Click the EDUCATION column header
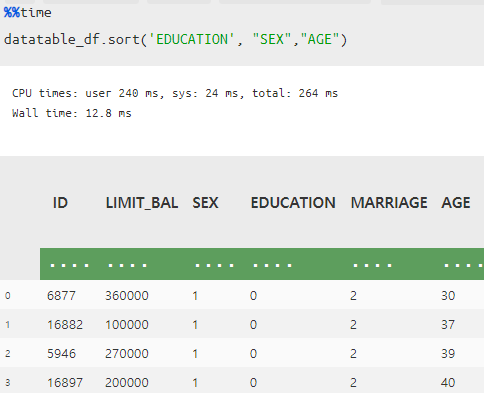 click(293, 203)
